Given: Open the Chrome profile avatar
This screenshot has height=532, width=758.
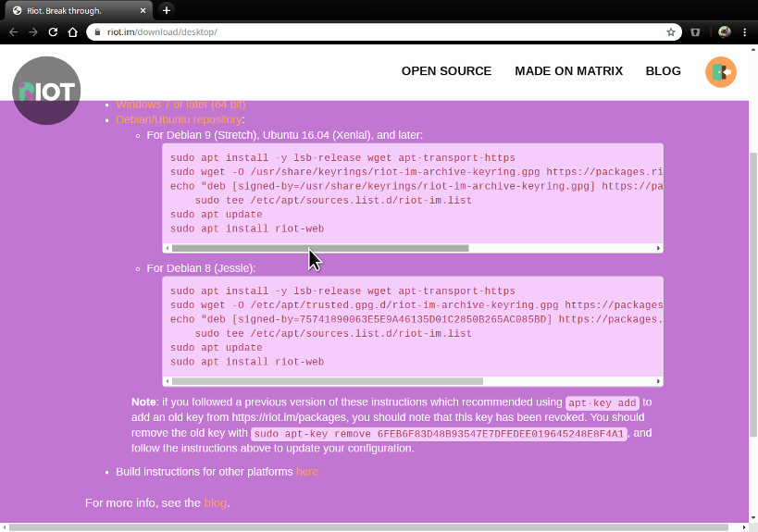Looking at the screenshot, I should click(x=724, y=31).
